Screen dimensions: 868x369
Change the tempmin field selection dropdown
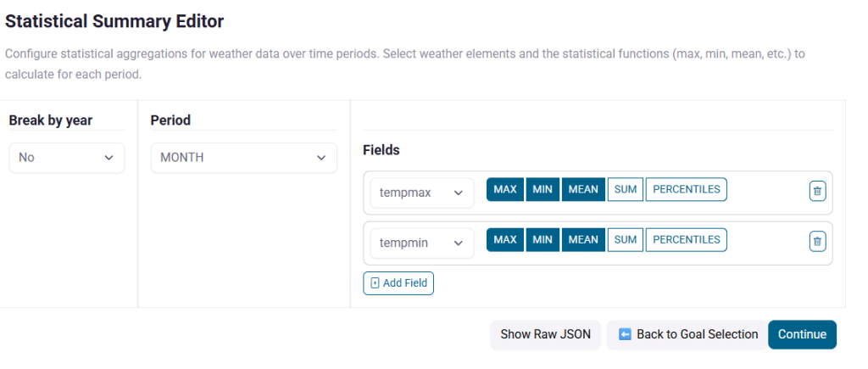pyautogui.click(x=421, y=243)
